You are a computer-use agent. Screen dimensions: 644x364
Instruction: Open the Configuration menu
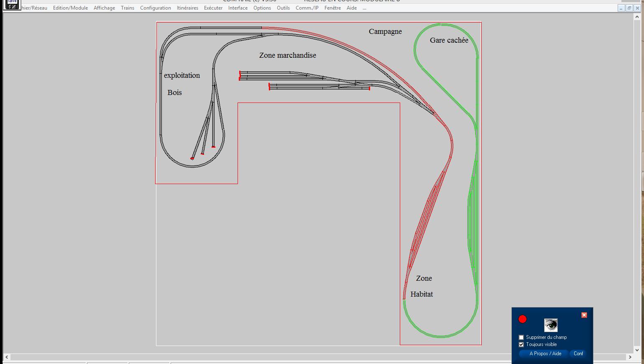pyautogui.click(x=156, y=8)
